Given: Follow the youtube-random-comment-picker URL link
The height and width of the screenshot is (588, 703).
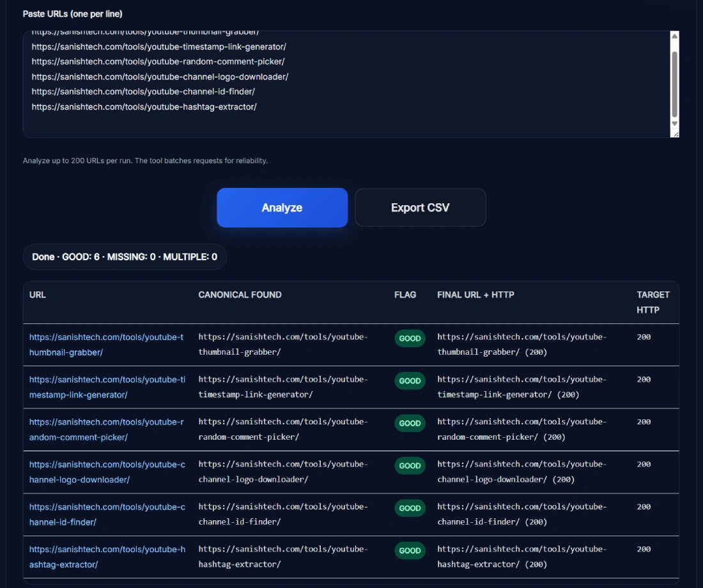Looking at the screenshot, I should pos(106,429).
